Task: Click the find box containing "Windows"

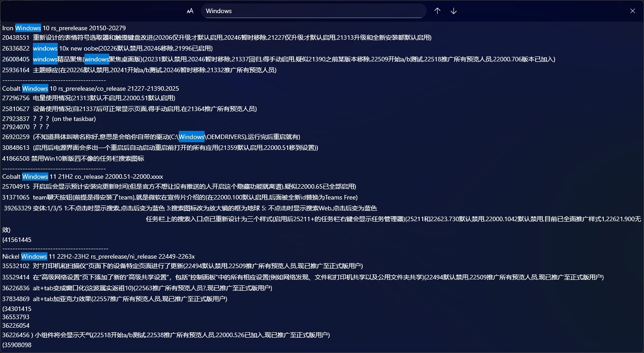Action: point(314,11)
